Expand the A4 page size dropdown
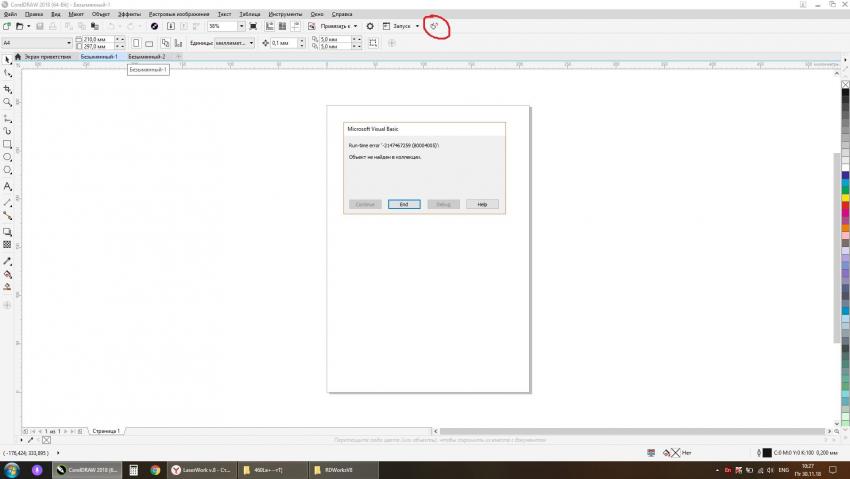The height and width of the screenshot is (479, 850). 69,43
